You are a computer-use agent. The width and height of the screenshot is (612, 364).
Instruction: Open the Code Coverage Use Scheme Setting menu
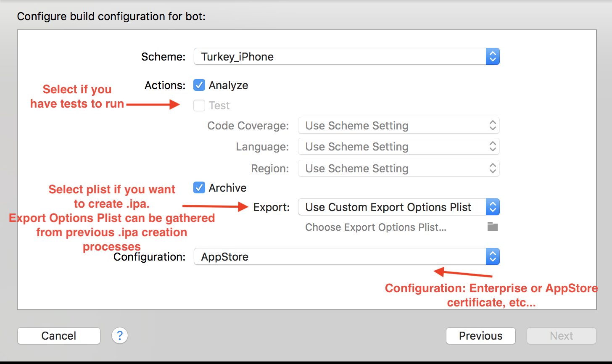tap(392, 126)
